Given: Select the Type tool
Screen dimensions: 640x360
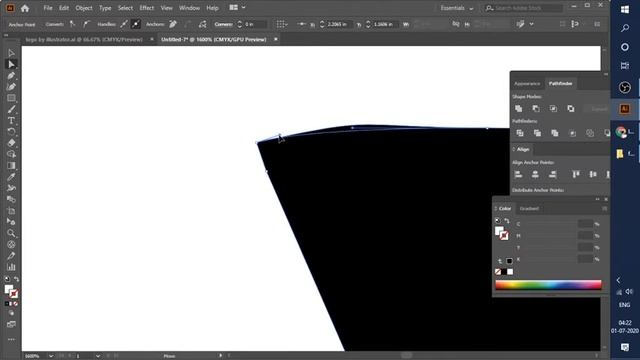Looking at the screenshot, I should pos(11,121).
